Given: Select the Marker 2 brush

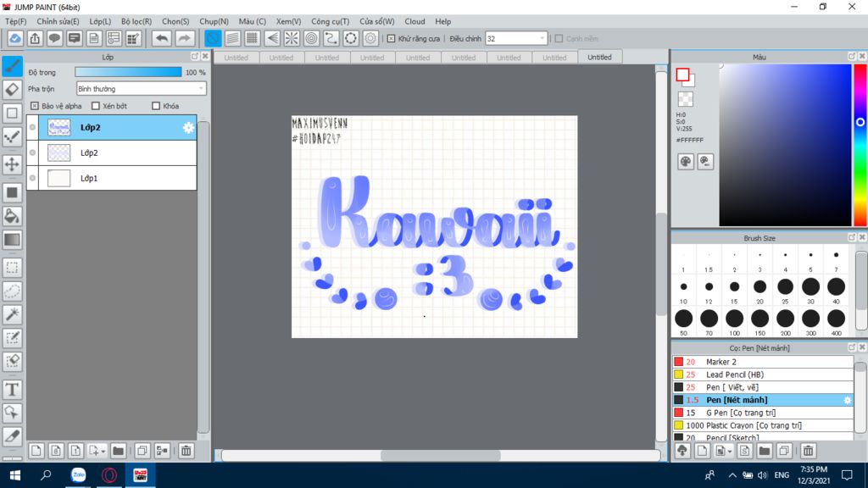Looking at the screenshot, I should click(x=763, y=362).
